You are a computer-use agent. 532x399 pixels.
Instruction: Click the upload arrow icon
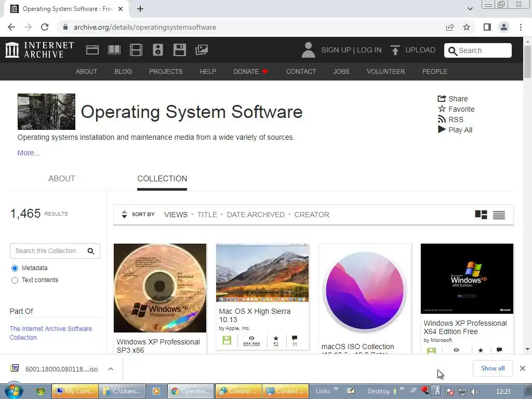tap(395, 50)
